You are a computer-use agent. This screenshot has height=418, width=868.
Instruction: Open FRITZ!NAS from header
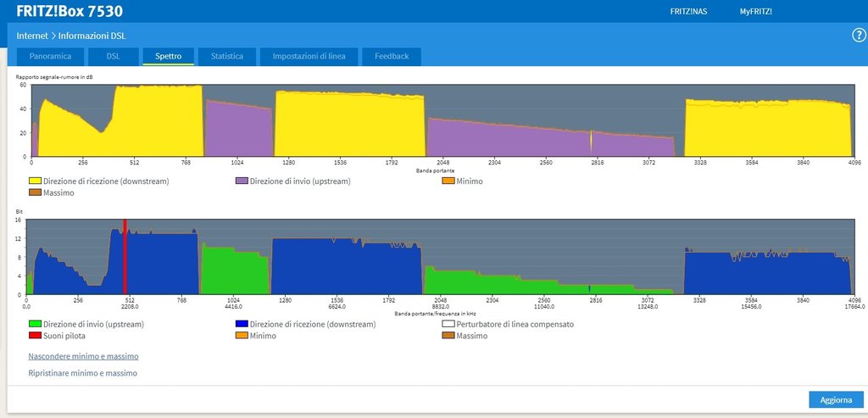pos(690,12)
